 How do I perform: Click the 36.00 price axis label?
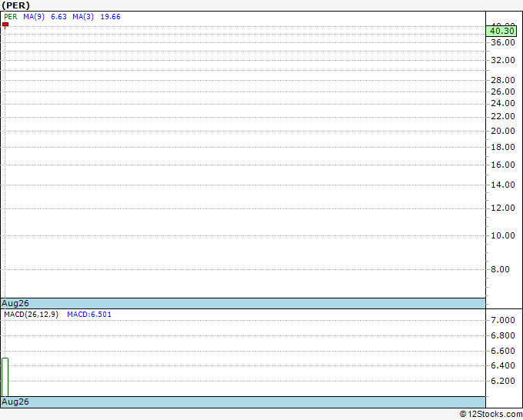tap(503, 42)
